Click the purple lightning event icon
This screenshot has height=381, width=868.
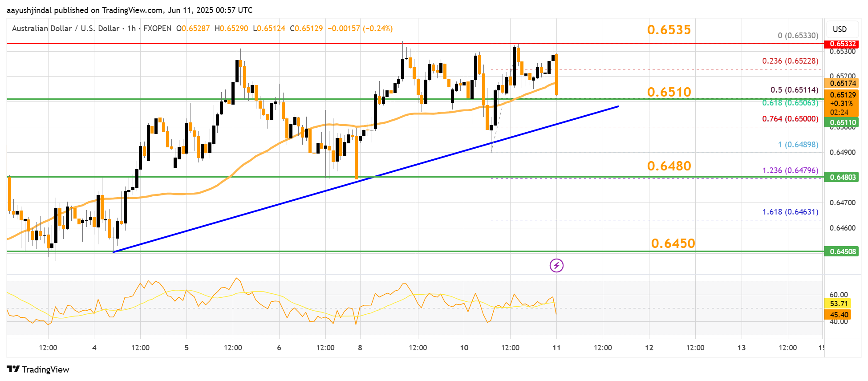tap(556, 266)
